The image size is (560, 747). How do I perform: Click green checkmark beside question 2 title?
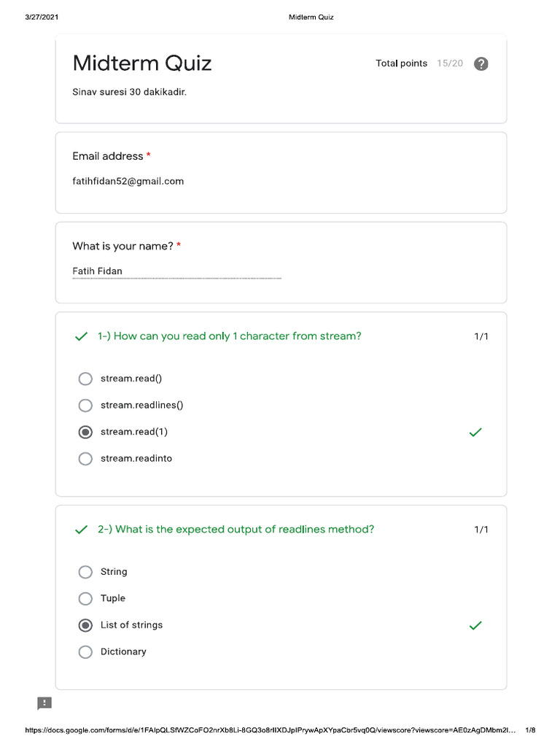[x=82, y=530]
